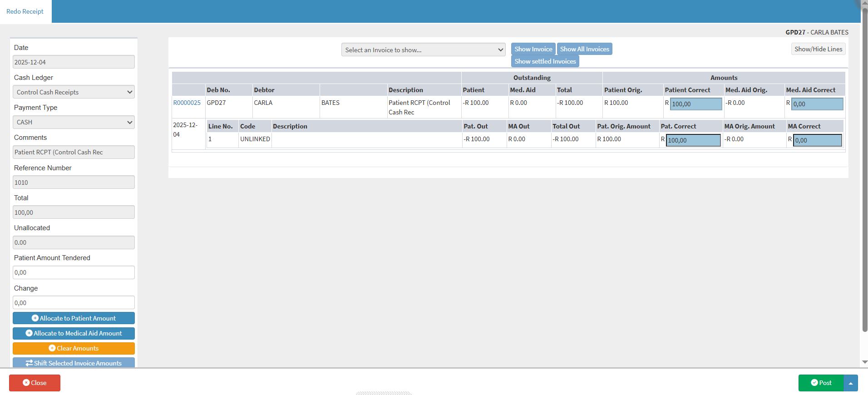Click the Allocate to Patient Amount button

pos(74,318)
